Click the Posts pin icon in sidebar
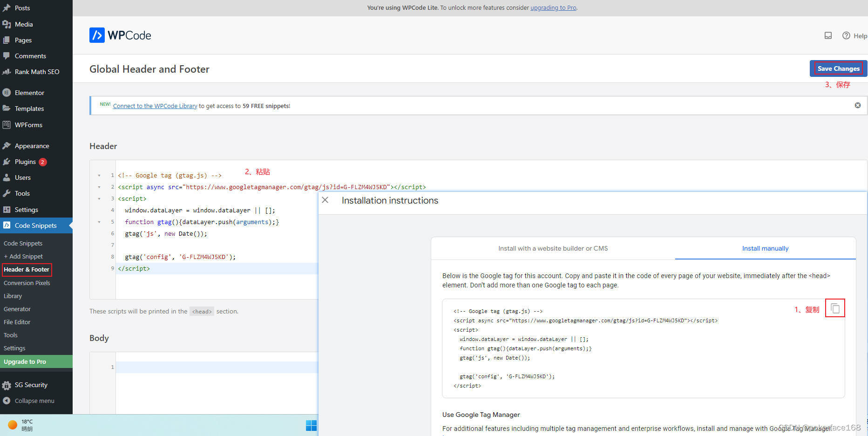The image size is (868, 436). 7,8
